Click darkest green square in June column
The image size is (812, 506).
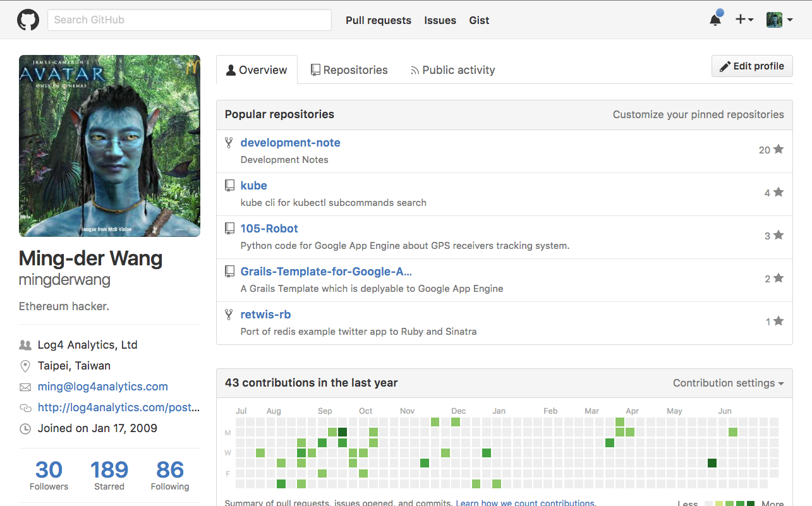pyautogui.click(x=712, y=463)
